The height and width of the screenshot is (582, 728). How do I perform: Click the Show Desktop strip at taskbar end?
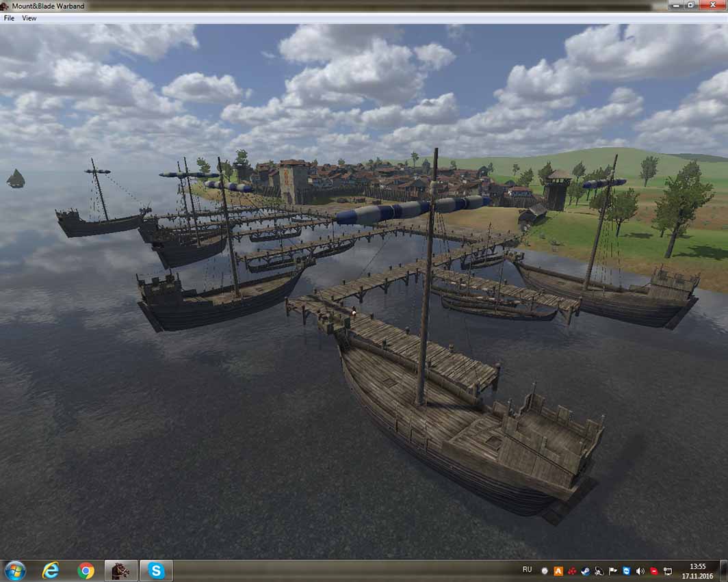click(x=725, y=570)
